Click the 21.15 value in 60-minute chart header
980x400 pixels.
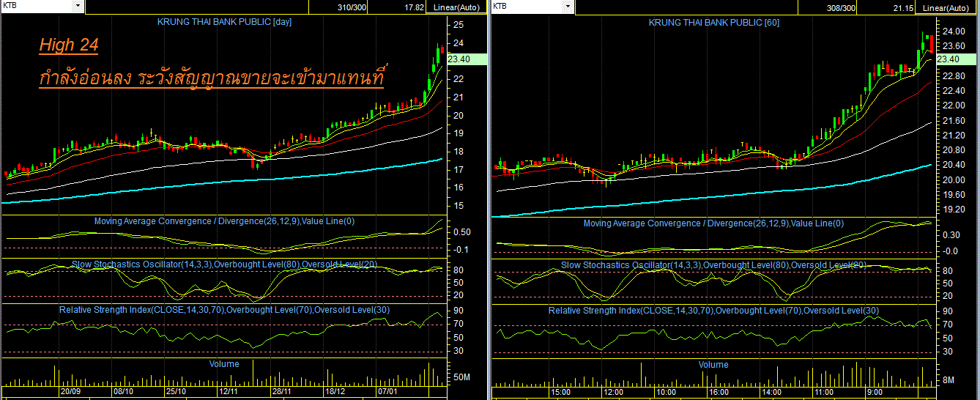(904, 7)
